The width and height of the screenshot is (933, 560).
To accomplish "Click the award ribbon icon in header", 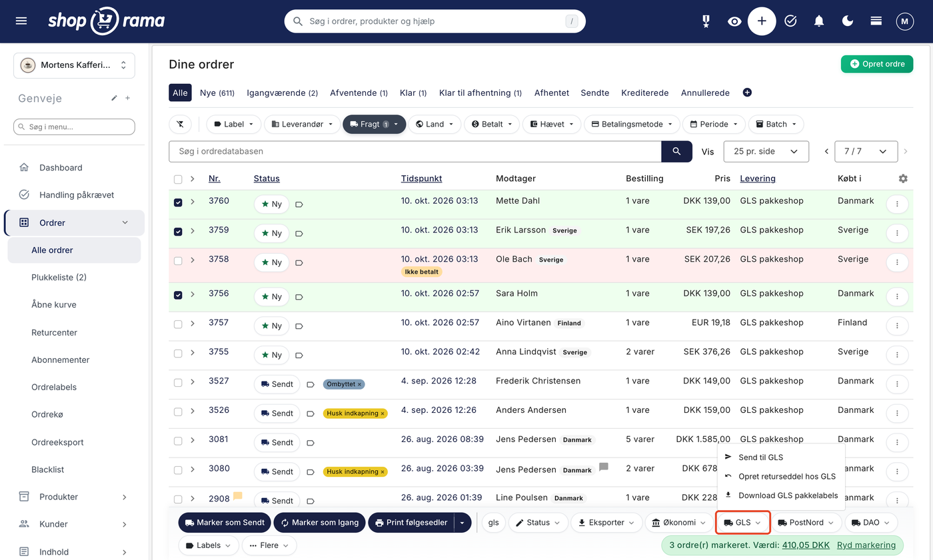I will 706,21.
